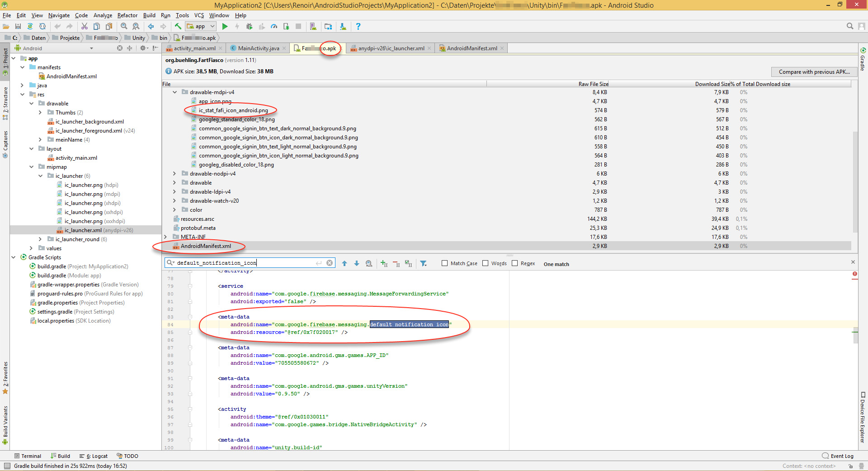Click the Save All floppy disk icon

tap(18, 27)
